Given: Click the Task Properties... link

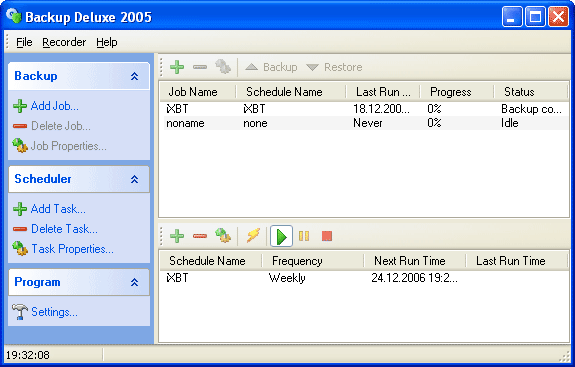Looking at the screenshot, I should point(72,249).
